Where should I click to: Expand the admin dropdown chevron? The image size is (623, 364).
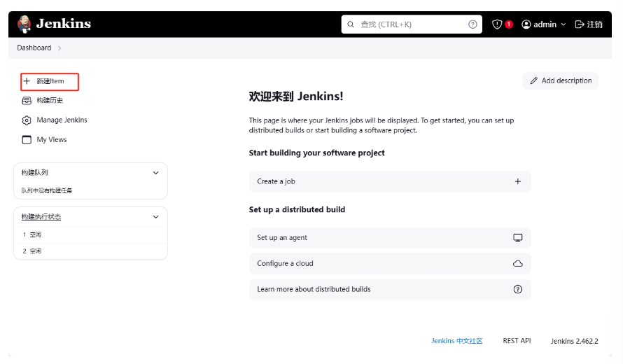(x=563, y=24)
